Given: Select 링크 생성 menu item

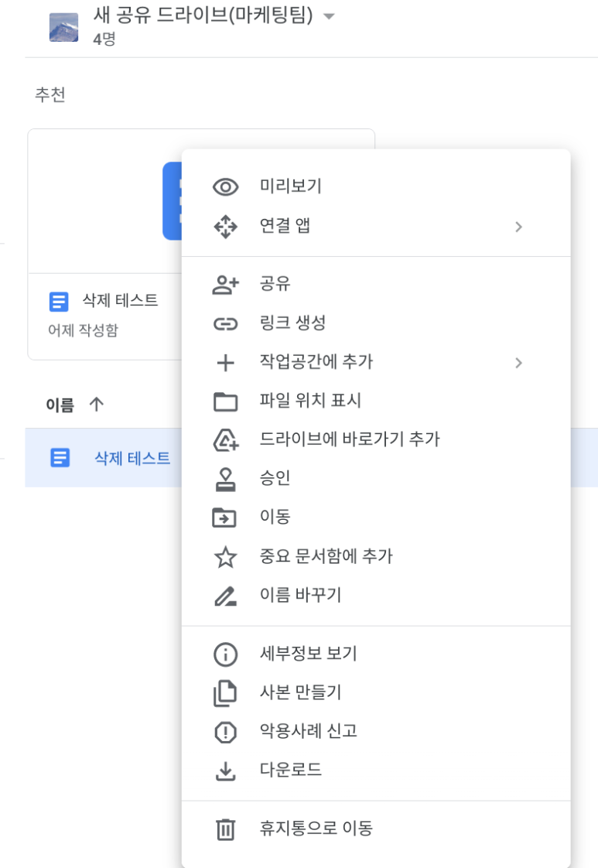Looking at the screenshot, I should (376, 324).
